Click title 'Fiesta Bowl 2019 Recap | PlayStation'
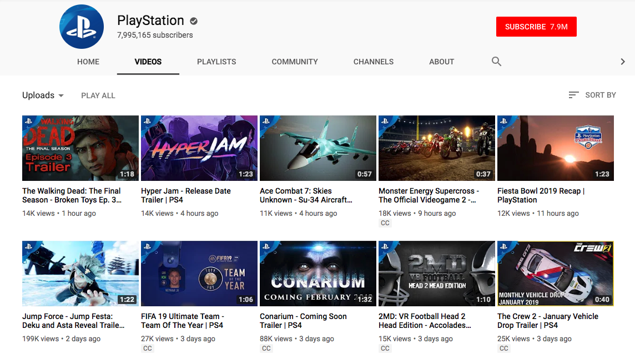Screen dimensions: 635x364 click(x=541, y=195)
